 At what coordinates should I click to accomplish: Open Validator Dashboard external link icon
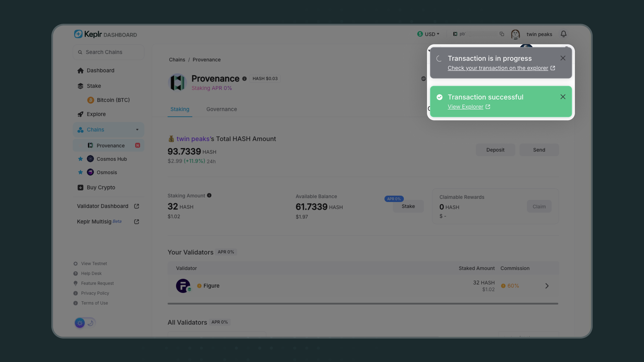coord(137,206)
